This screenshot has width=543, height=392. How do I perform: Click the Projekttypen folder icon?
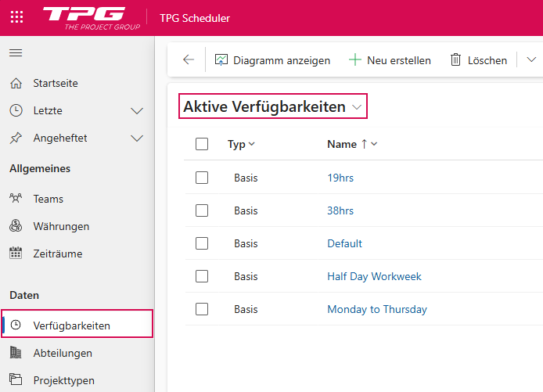pos(16,379)
